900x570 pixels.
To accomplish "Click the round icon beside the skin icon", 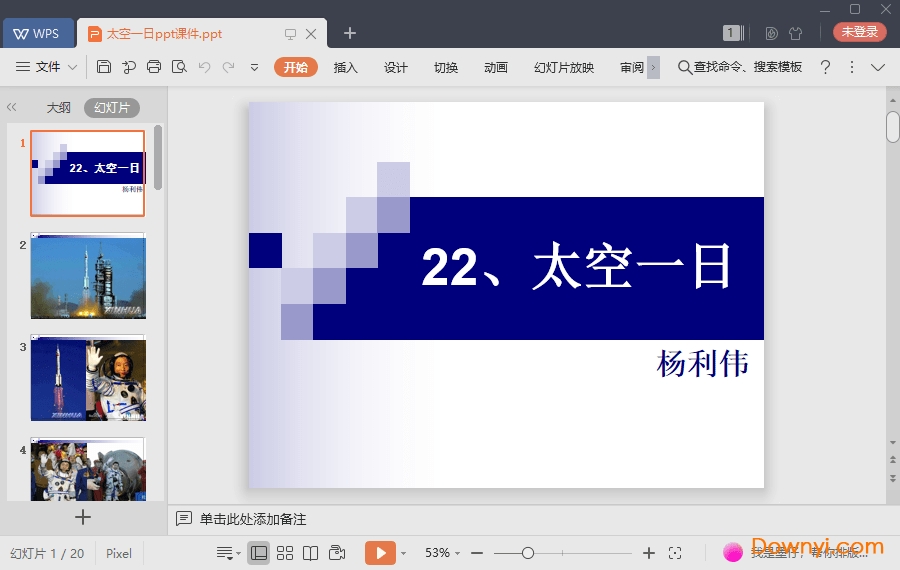I will pyautogui.click(x=771, y=33).
